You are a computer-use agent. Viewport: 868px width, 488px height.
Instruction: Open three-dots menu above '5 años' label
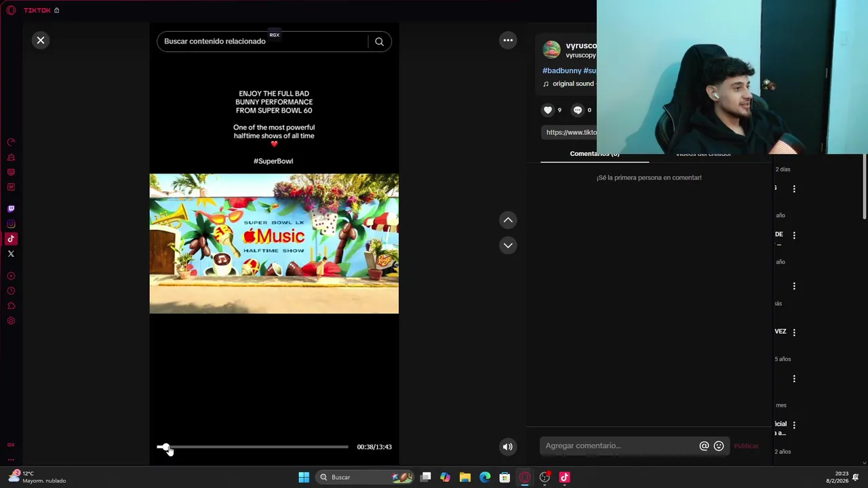pyautogui.click(x=794, y=332)
